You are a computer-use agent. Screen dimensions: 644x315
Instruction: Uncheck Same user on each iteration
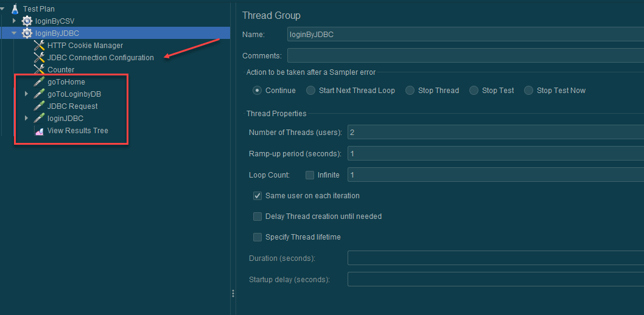pyautogui.click(x=258, y=196)
